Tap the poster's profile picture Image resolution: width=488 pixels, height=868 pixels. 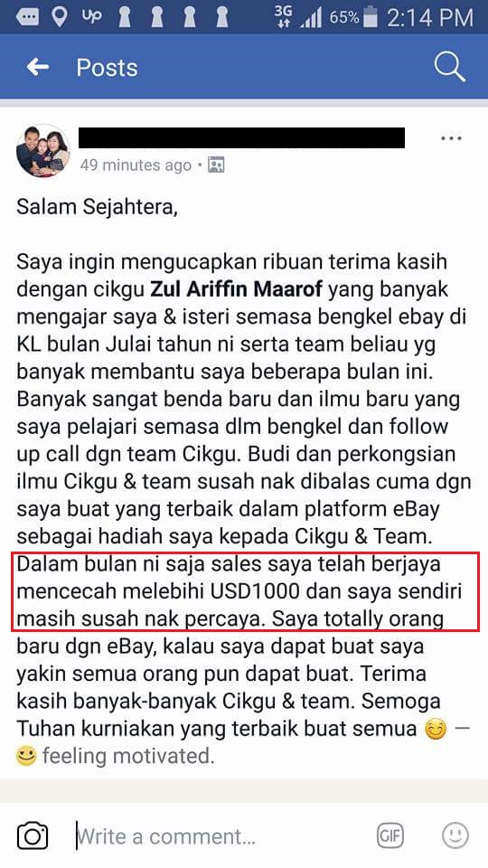pos(42,150)
